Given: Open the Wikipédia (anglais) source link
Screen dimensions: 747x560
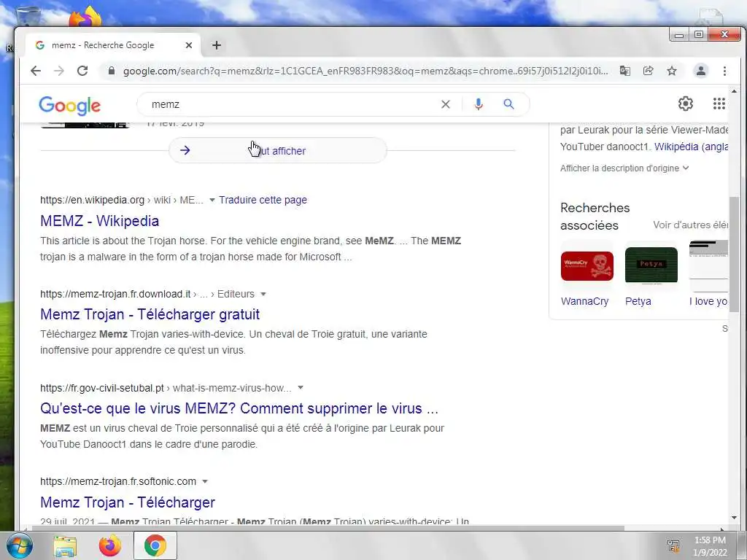Looking at the screenshot, I should point(692,147).
